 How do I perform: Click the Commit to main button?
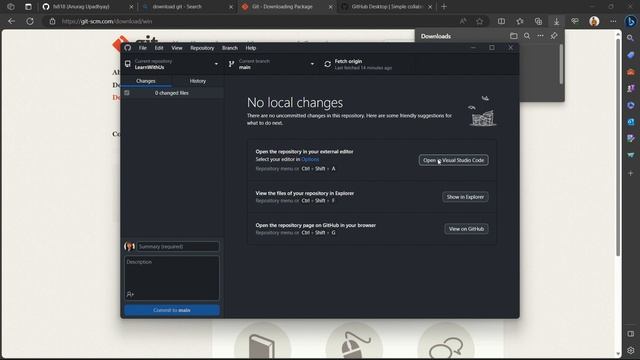click(x=172, y=310)
